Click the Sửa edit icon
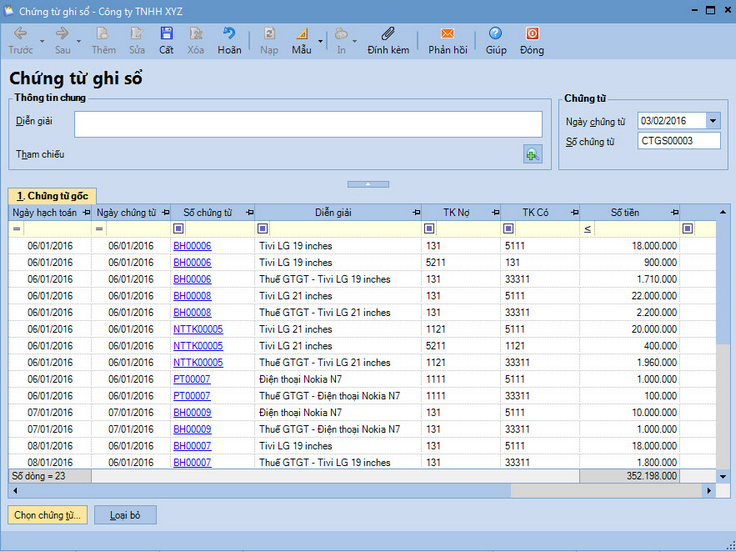 (137, 33)
